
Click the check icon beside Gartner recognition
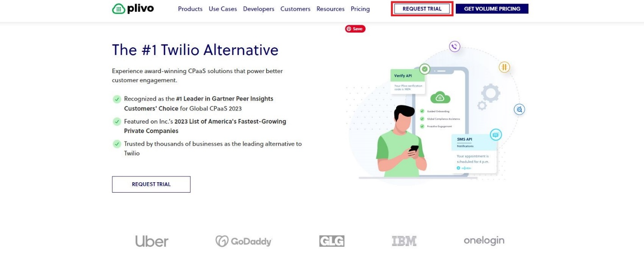point(117,99)
